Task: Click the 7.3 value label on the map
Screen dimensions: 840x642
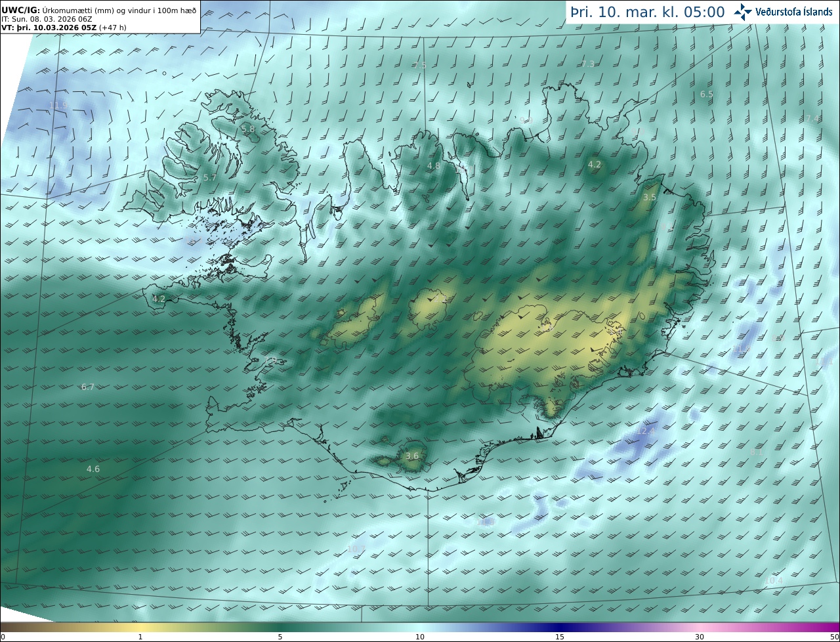Action: [588, 64]
